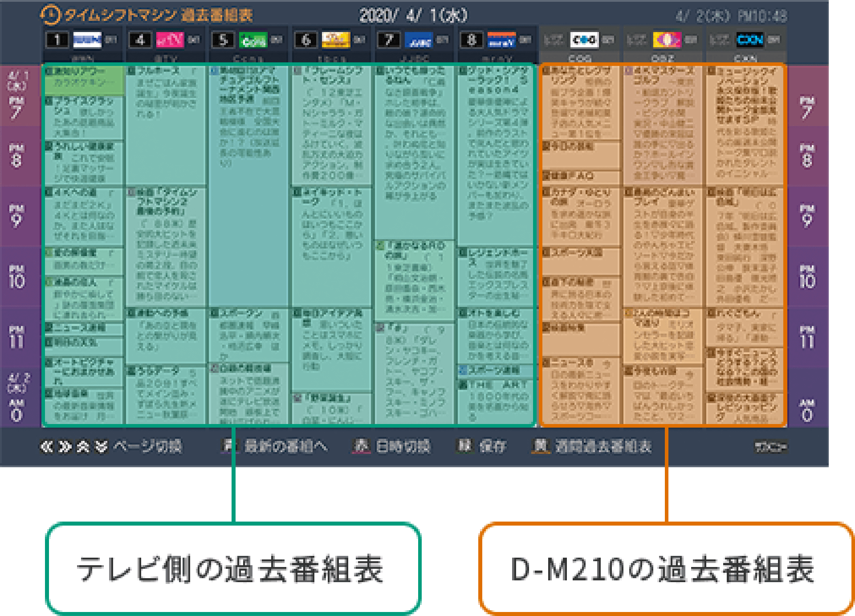Screen dimensions: 855x616
Task: Click the Time Shift Machine clock icon
Action: [50, 15]
